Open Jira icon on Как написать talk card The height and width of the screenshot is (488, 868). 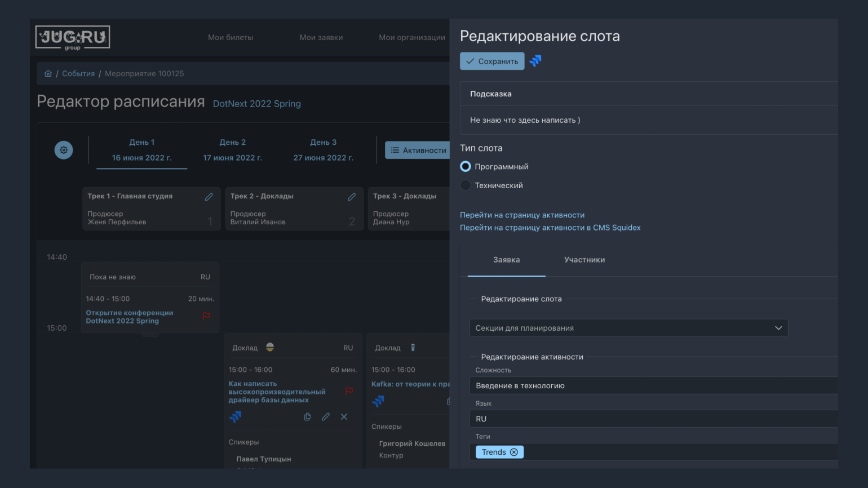coord(235,417)
